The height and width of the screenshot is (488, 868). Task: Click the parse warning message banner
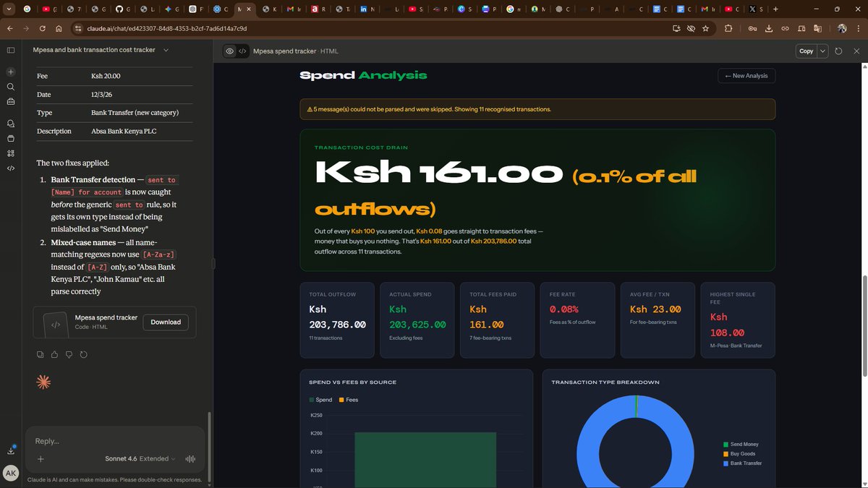point(537,109)
